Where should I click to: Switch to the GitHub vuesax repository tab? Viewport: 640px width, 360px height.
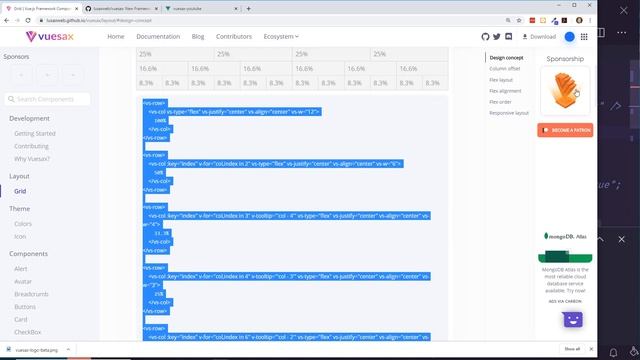121,8
